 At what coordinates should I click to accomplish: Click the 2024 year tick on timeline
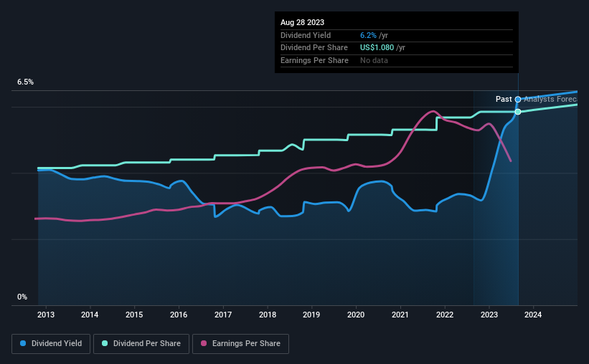click(533, 315)
